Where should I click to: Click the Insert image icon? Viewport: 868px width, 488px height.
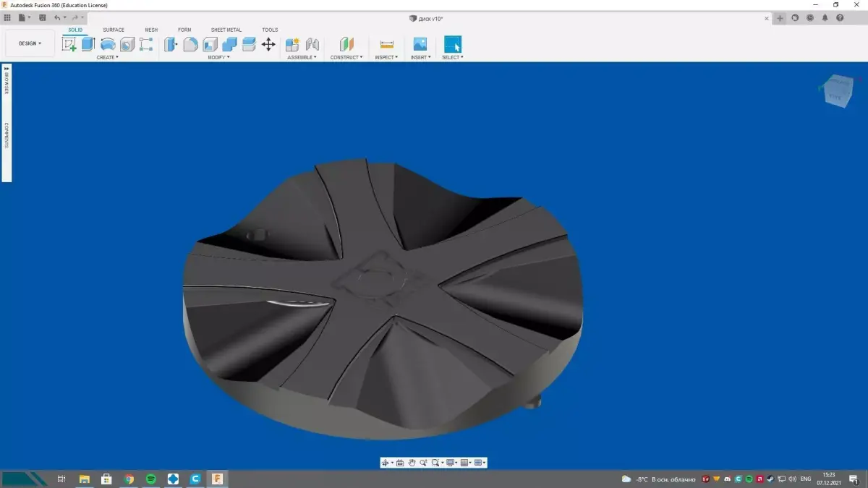point(420,44)
